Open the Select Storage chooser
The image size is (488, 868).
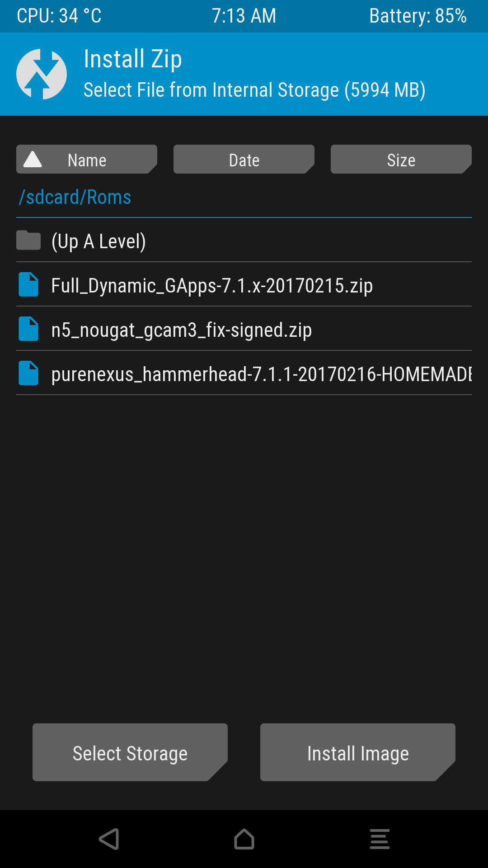tap(130, 752)
